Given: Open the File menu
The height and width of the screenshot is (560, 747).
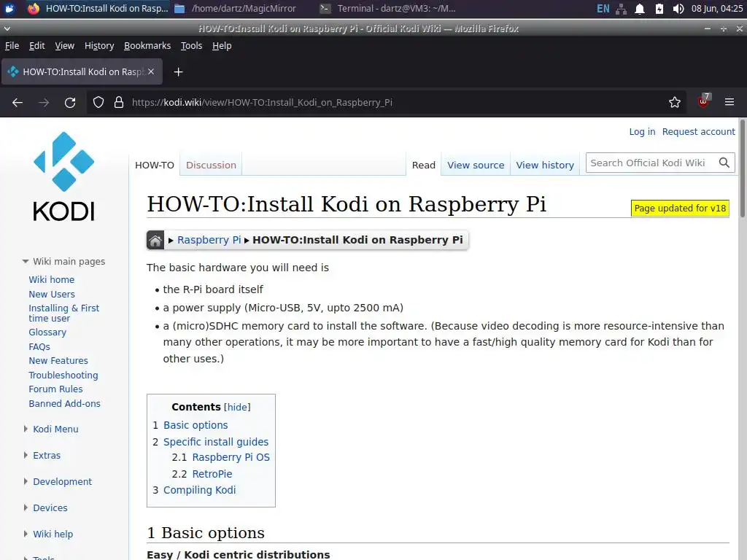Looking at the screenshot, I should [x=12, y=46].
